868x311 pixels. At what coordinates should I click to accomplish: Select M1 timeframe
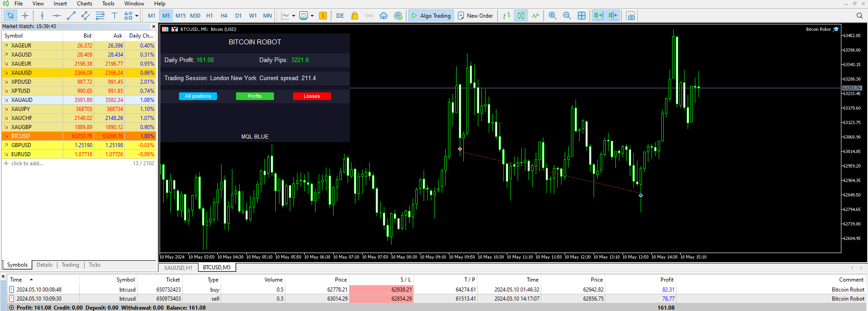[151, 16]
